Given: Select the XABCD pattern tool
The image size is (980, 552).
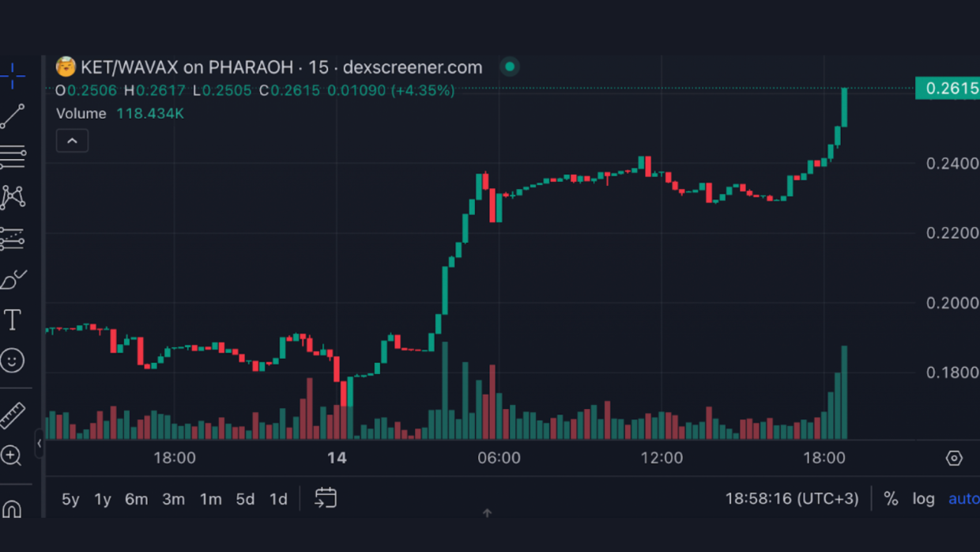Looking at the screenshot, I should (x=12, y=198).
